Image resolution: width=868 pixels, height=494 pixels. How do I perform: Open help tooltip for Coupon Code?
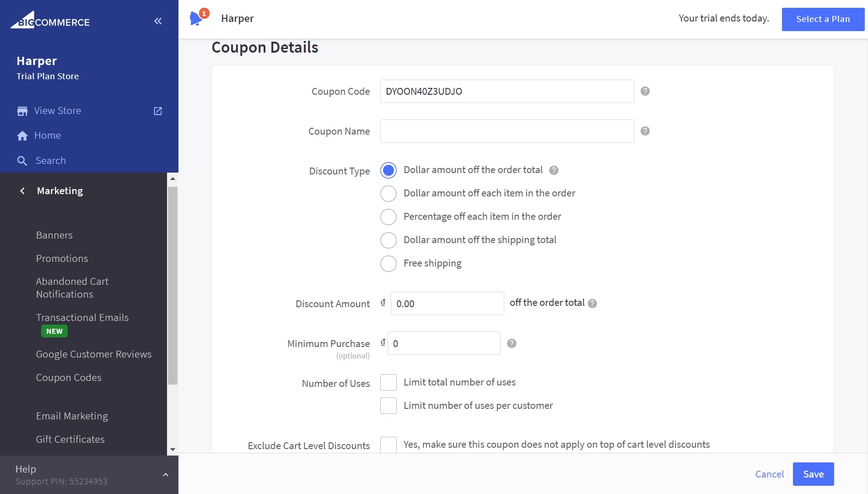pos(645,91)
